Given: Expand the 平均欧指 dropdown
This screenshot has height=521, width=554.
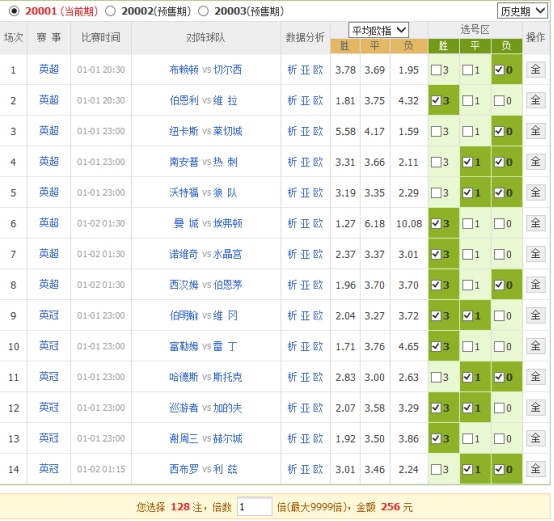Looking at the screenshot, I should pos(378,30).
